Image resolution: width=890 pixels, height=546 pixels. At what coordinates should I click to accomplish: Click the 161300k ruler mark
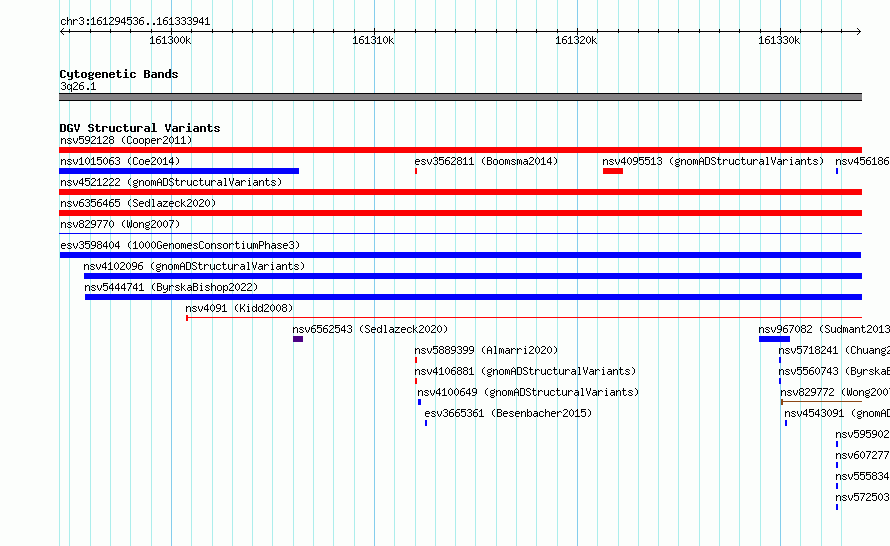point(170,40)
